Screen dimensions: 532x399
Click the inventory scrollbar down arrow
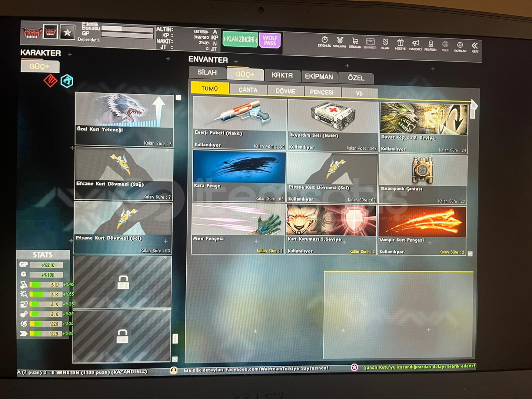[x=470, y=254]
